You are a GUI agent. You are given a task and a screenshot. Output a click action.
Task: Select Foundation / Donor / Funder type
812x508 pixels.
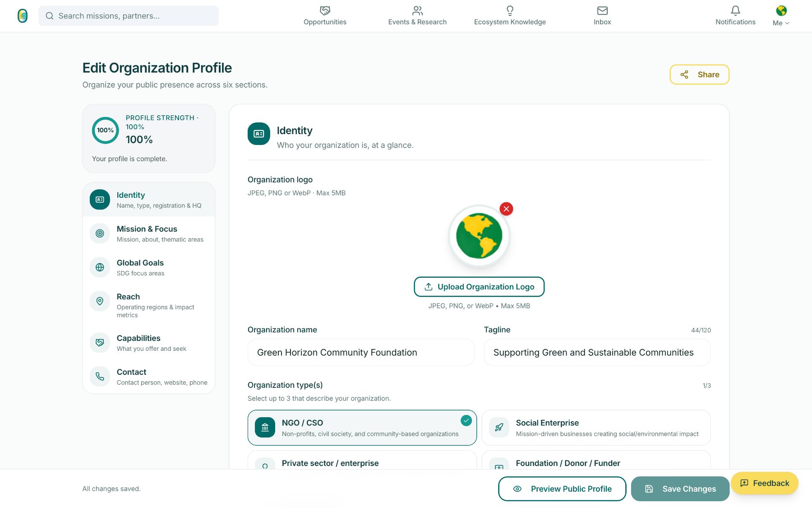(596, 460)
